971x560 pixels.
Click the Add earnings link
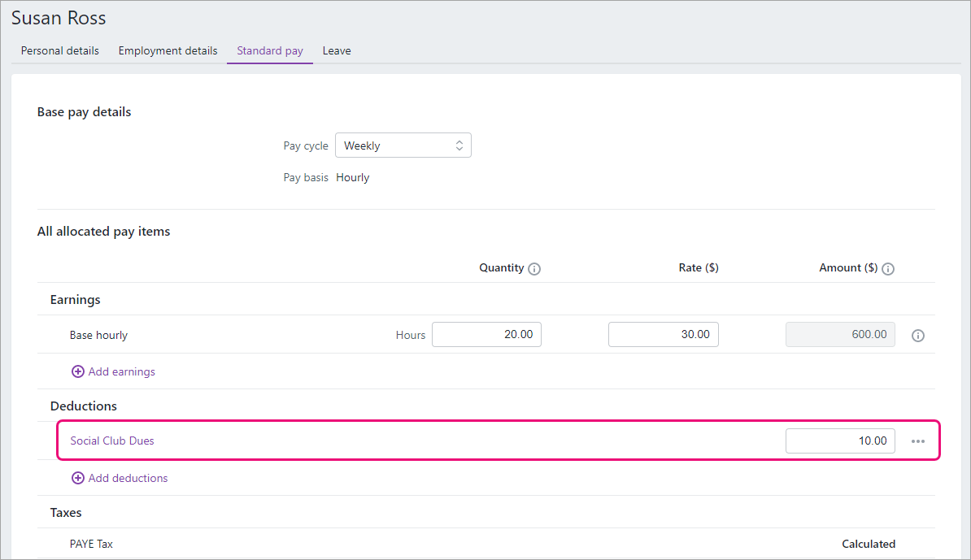(x=121, y=371)
